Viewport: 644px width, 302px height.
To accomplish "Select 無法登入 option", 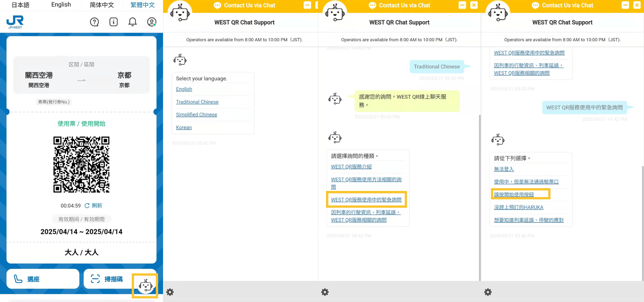I will tap(504, 169).
